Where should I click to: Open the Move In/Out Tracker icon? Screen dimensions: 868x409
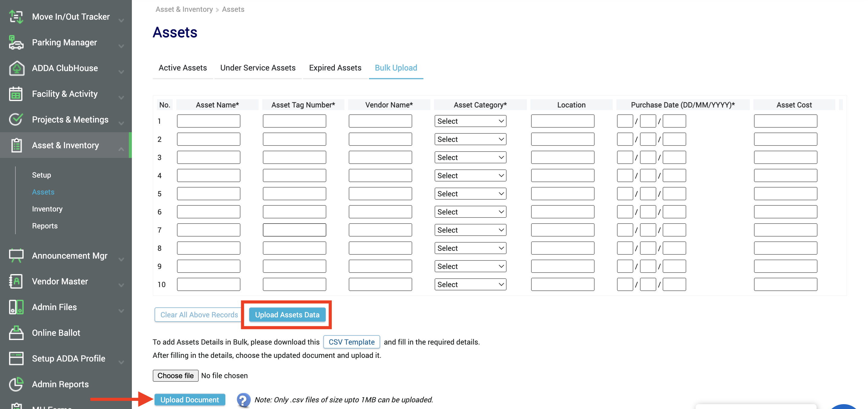coord(15,16)
